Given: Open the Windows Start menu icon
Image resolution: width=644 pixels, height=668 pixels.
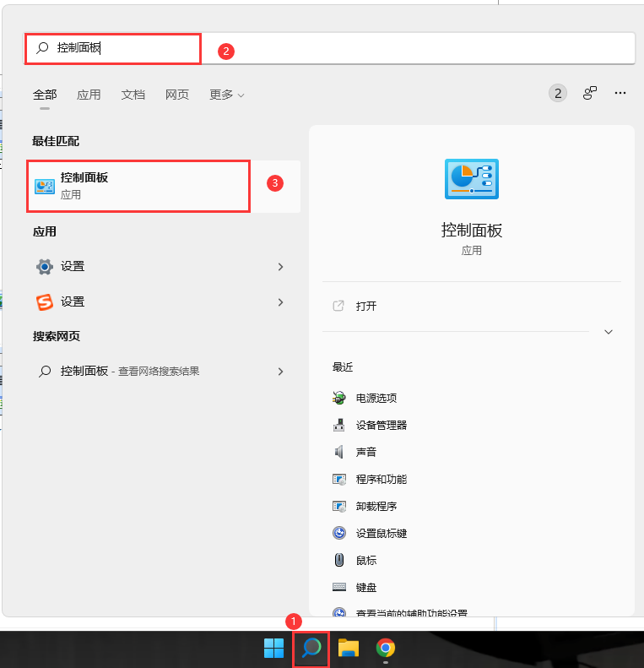Looking at the screenshot, I should click(x=273, y=648).
